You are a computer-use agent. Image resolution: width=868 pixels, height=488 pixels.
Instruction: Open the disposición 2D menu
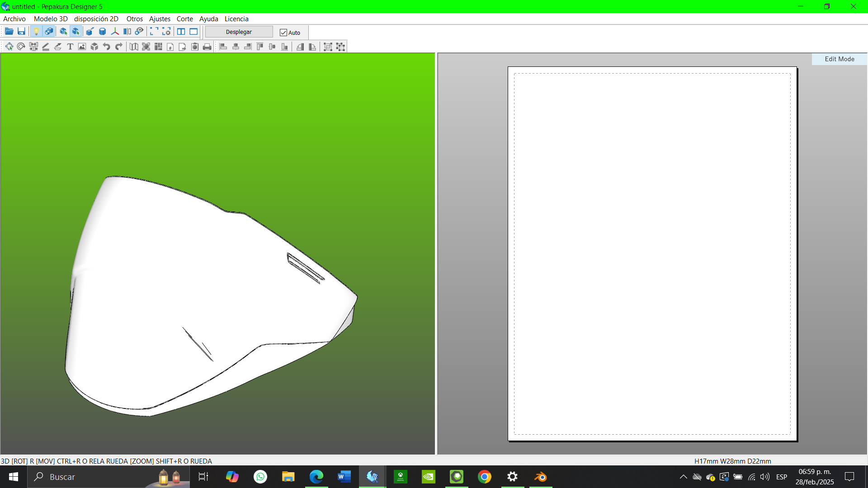96,19
